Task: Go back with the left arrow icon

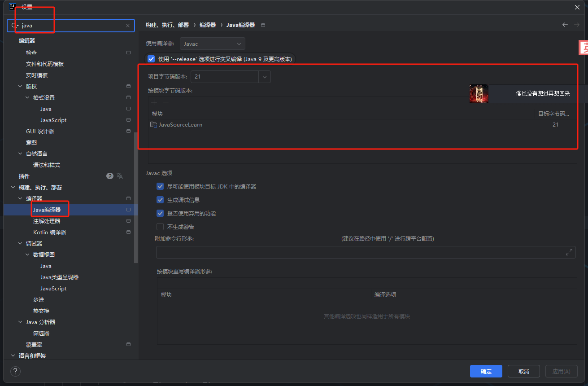Action: (565, 25)
